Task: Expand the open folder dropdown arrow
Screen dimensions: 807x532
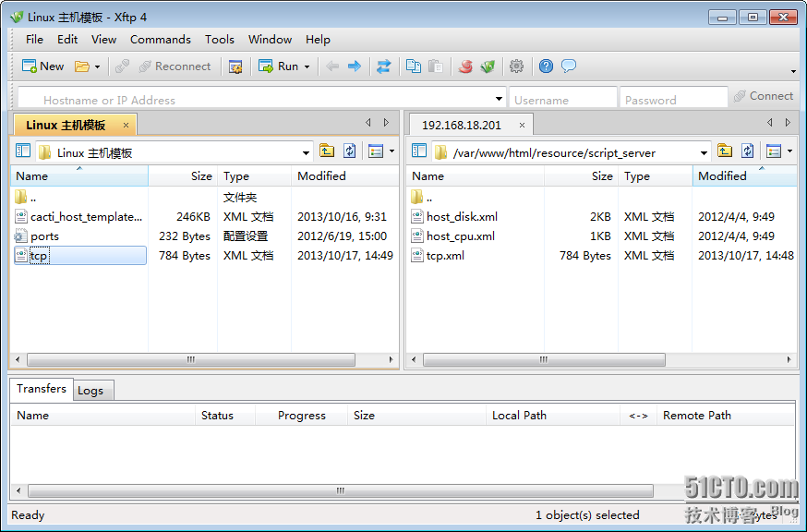Action: (x=97, y=66)
